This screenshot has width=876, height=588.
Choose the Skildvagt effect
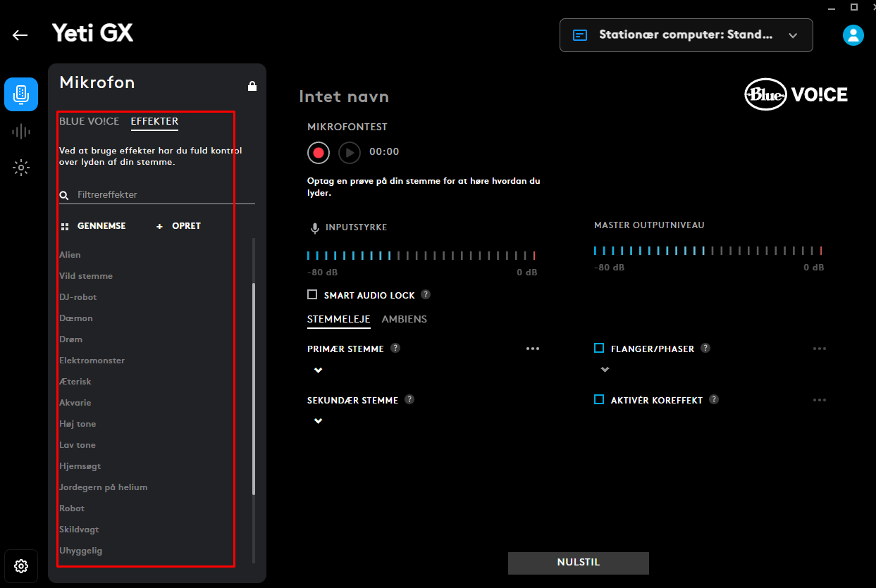(78, 529)
